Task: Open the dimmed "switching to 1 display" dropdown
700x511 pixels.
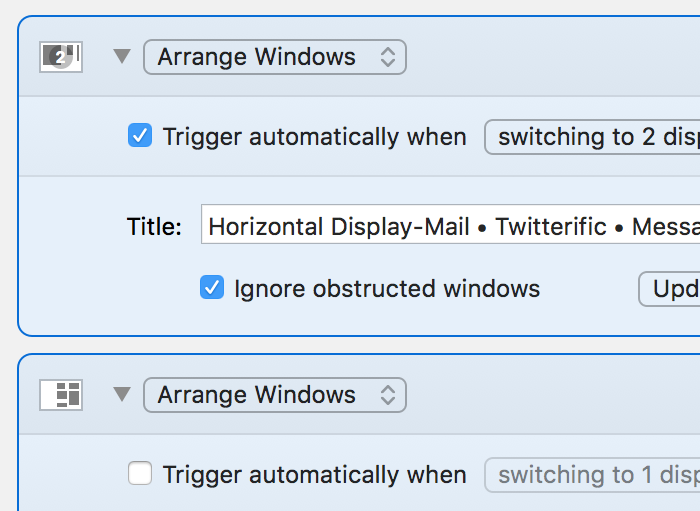Action: pos(594,475)
